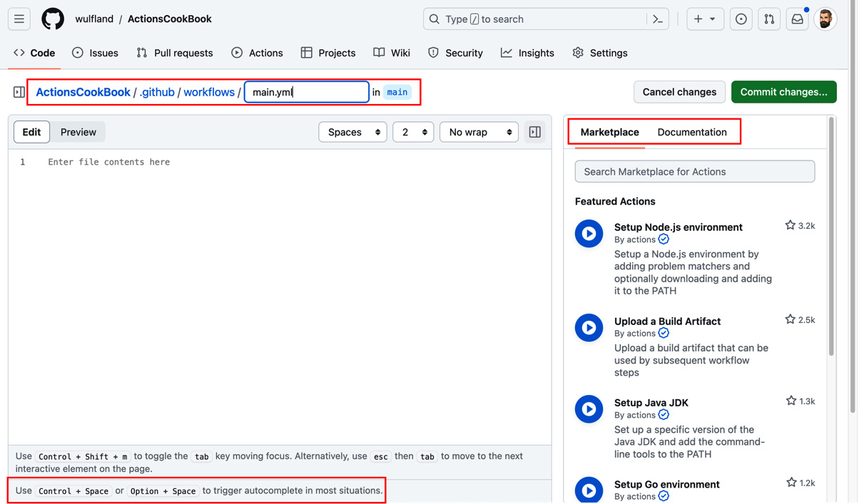Viewport: 859px width, 504px height.
Task: Open Setup Node.js environment action
Action: [678, 227]
